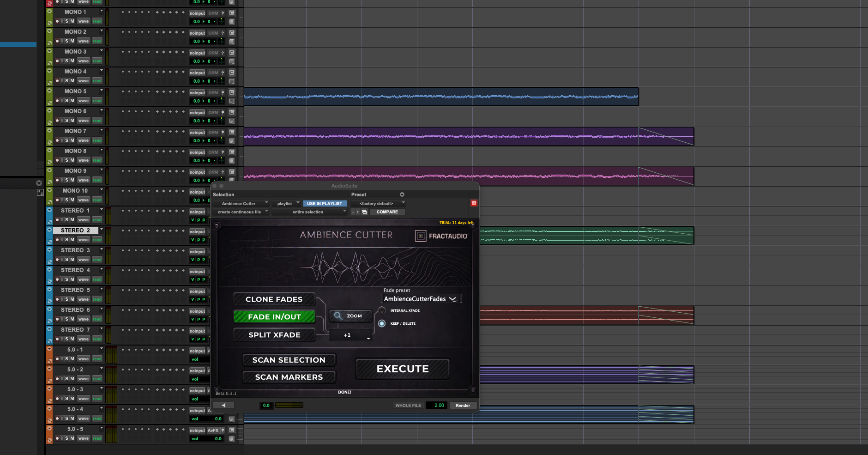Open the 5.0 - 5 output window icon
Screen dimensions: 868x455
(x=232, y=430)
